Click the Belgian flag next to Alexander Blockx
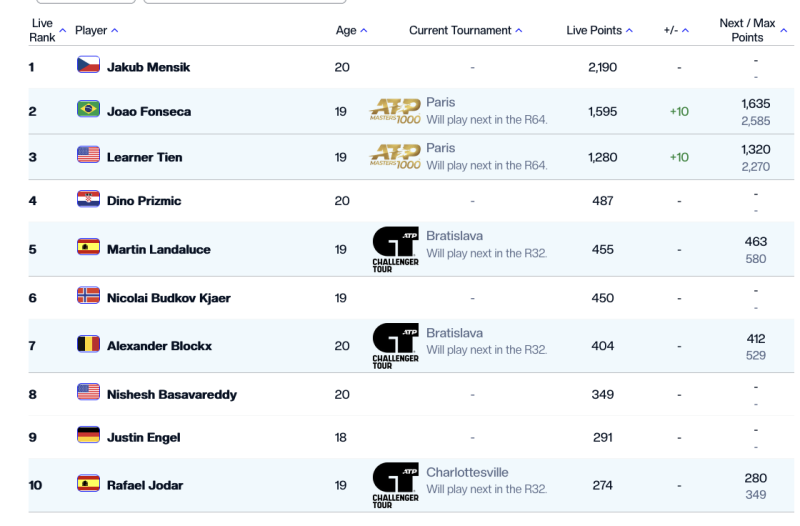Image resolution: width=800 pixels, height=526 pixels. tap(88, 345)
